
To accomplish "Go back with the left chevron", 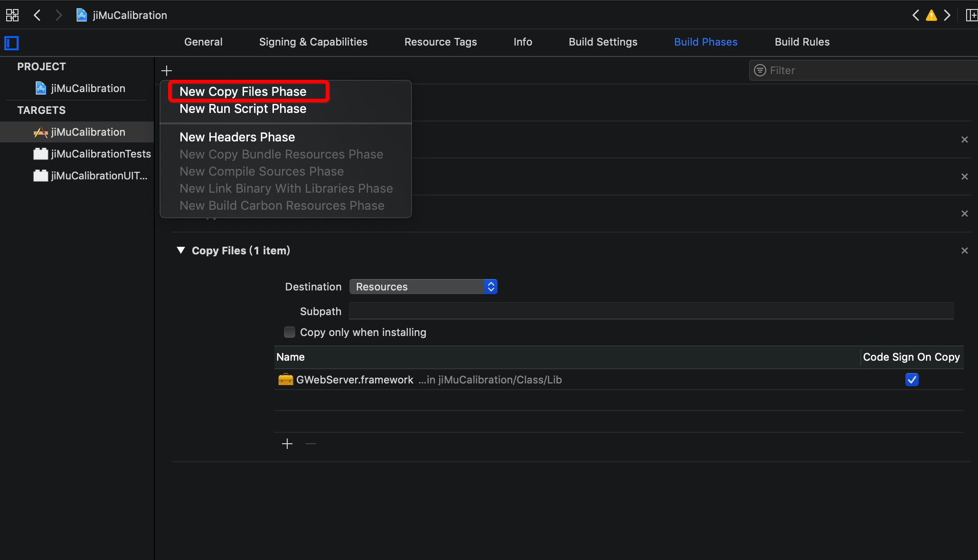I will [x=38, y=15].
